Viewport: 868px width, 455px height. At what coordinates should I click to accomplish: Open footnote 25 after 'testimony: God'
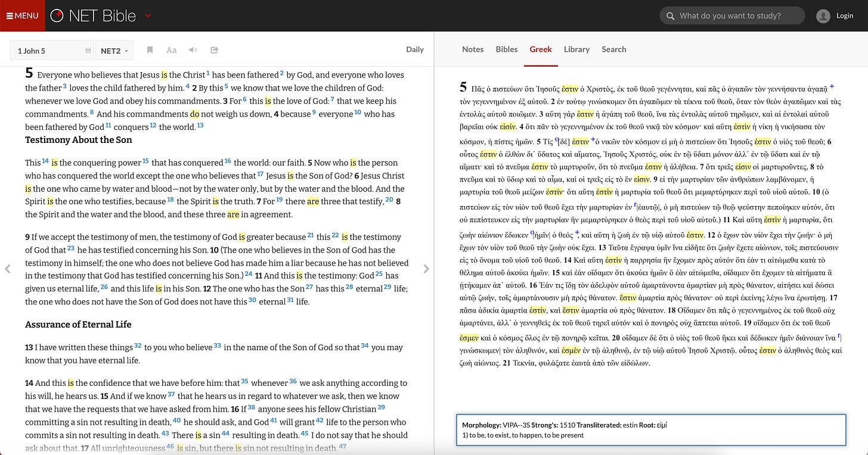pos(379,274)
